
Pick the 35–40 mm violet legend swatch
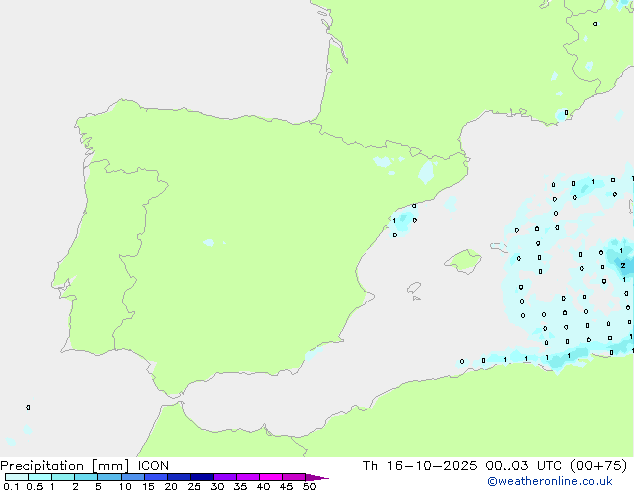[248, 477]
